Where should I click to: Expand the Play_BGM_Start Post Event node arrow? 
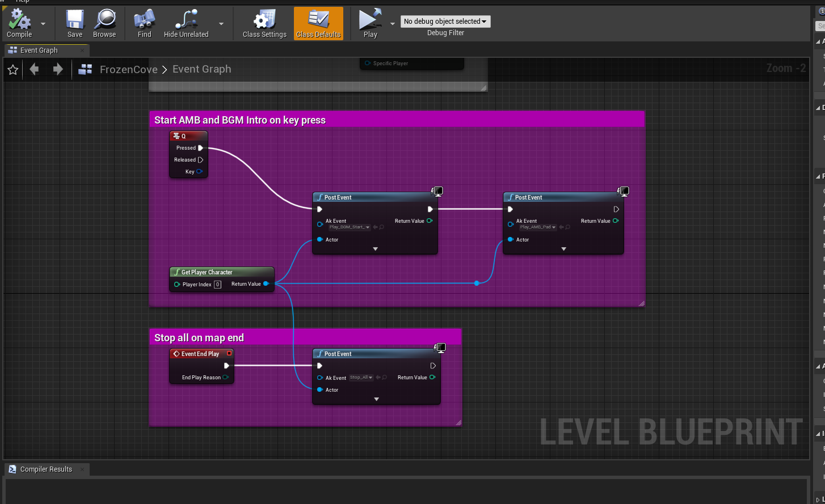[375, 249]
